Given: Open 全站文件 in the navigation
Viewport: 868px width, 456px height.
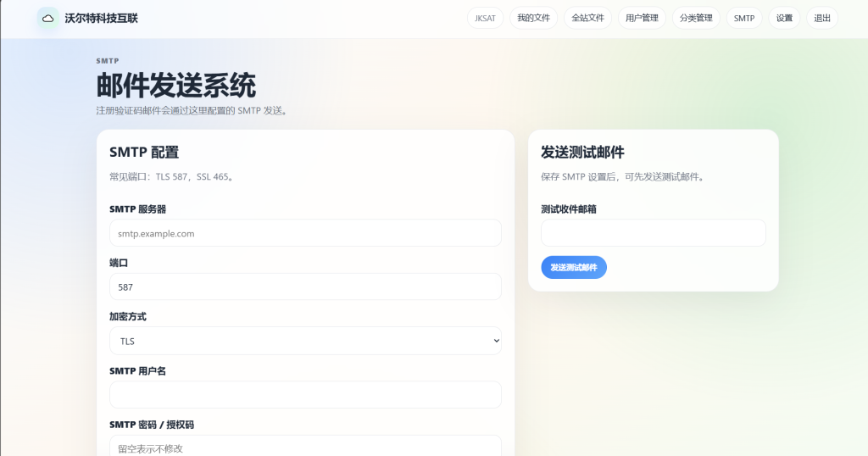Looking at the screenshot, I should pyautogui.click(x=588, y=19).
